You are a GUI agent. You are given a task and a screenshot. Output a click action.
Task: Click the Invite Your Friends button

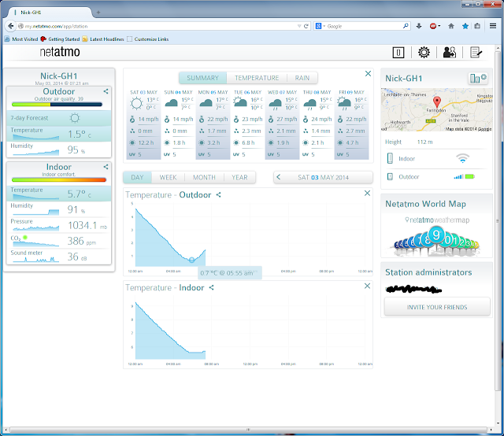436,307
